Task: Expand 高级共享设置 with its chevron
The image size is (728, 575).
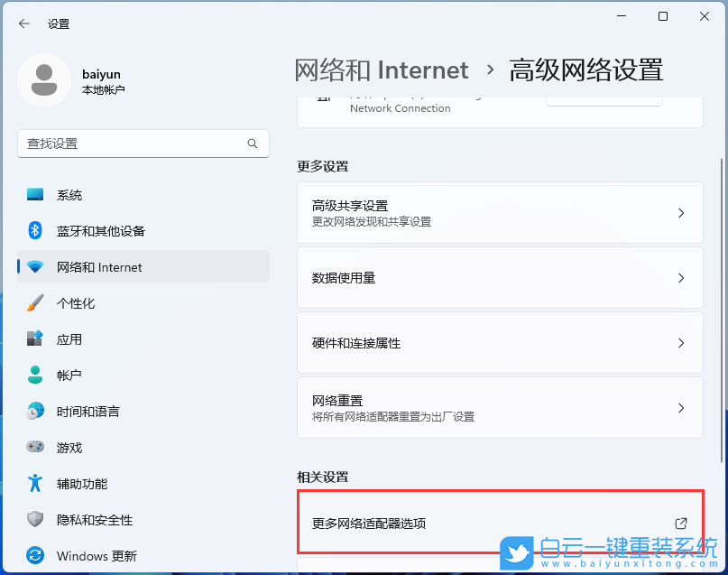Action: point(681,212)
